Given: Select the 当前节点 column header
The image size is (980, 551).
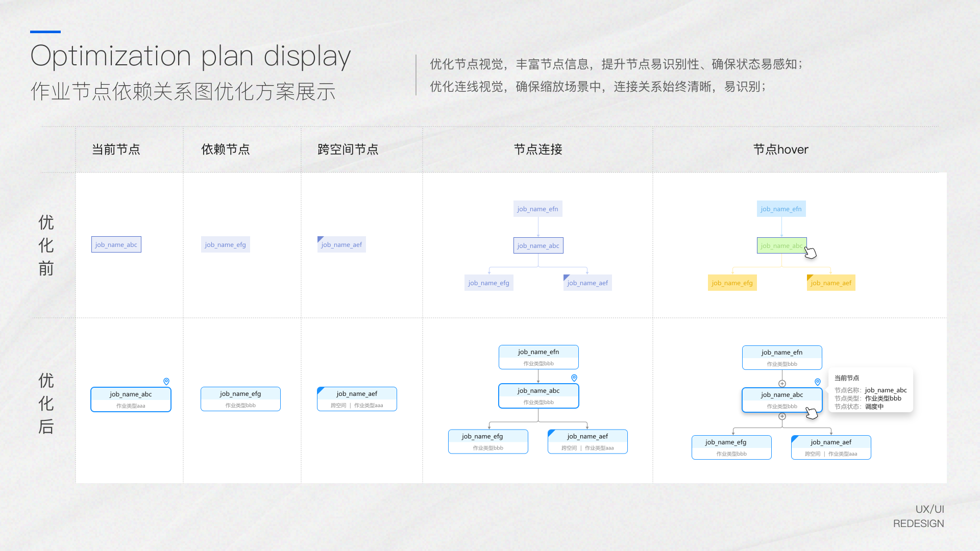Looking at the screenshot, I should point(116,149).
